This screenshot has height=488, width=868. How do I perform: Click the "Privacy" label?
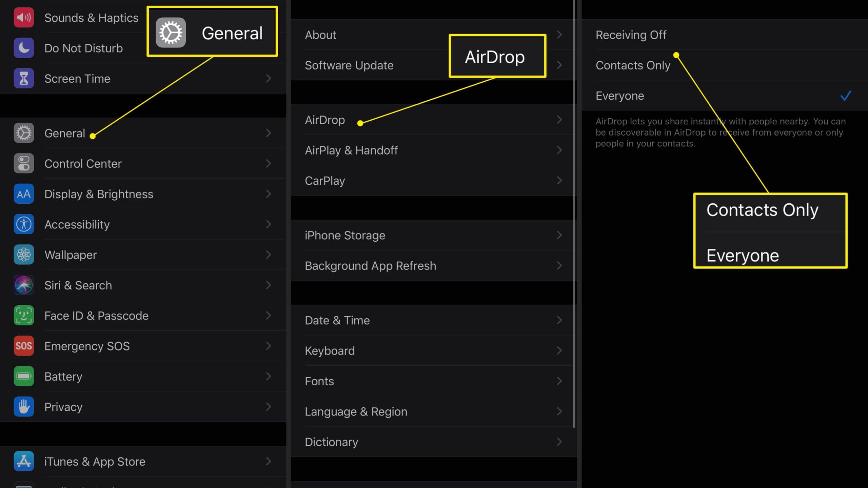[63, 407]
